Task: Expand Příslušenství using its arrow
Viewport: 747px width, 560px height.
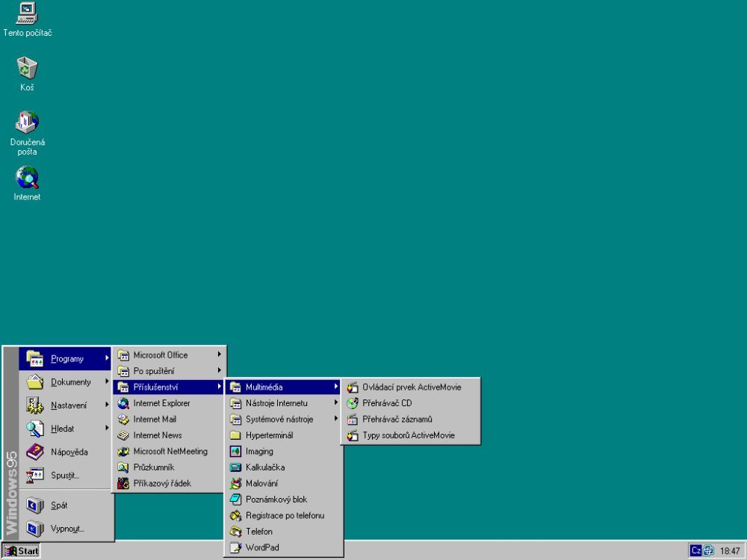Action: (x=219, y=386)
